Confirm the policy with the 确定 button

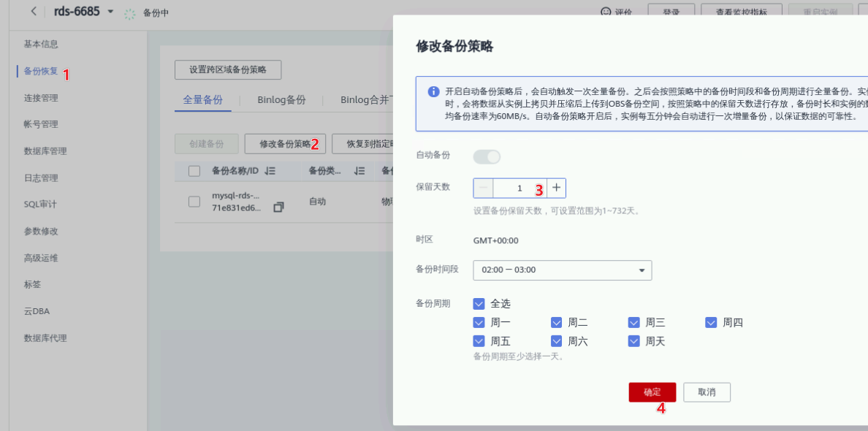(x=652, y=392)
